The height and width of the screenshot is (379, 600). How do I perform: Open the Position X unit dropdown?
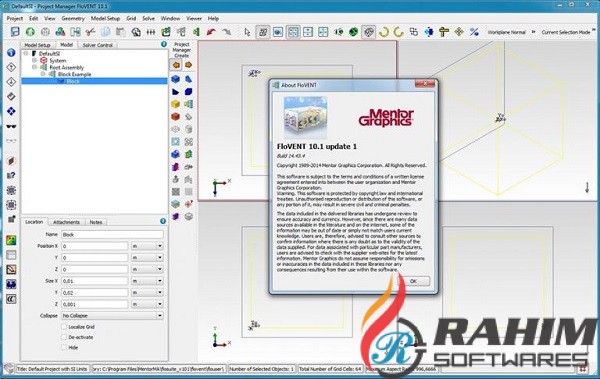pos(147,246)
